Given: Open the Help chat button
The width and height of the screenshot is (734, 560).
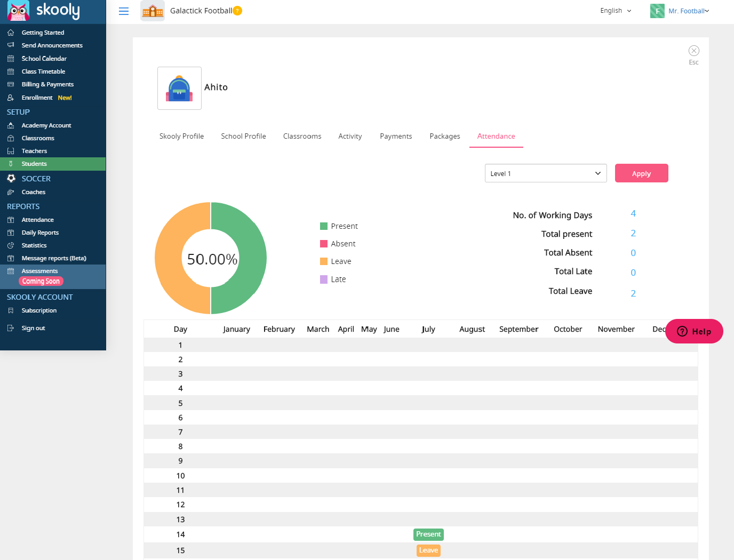Looking at the screenshot, I should point(694,331).
